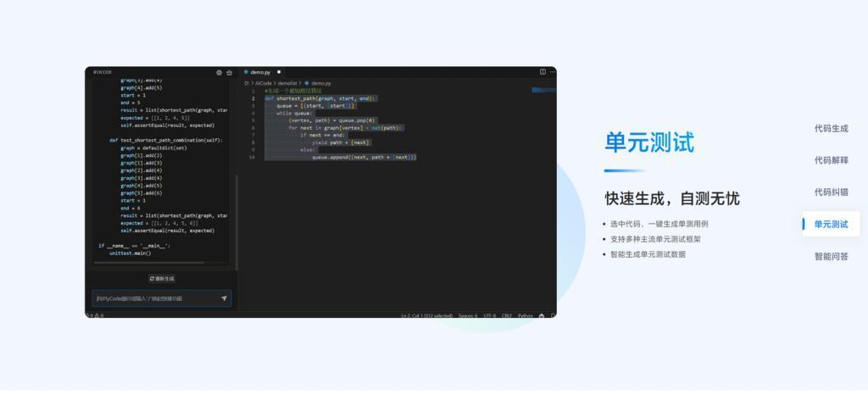This screenshot has width=868, height=395.
Task: Open the settings gear in the iFlyCode panel
Action: (220, 72)
